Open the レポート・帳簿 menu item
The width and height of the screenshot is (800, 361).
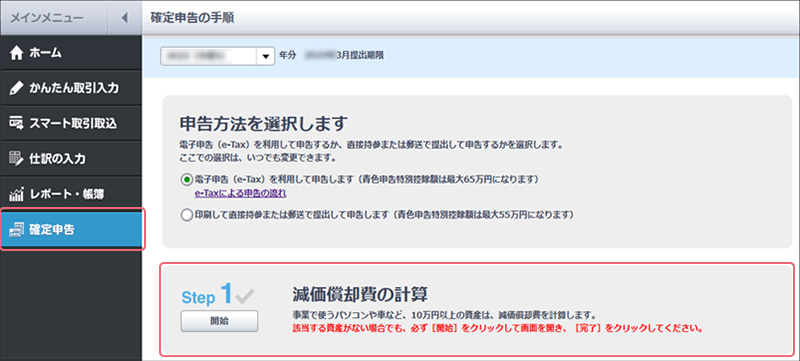[71, 194]
